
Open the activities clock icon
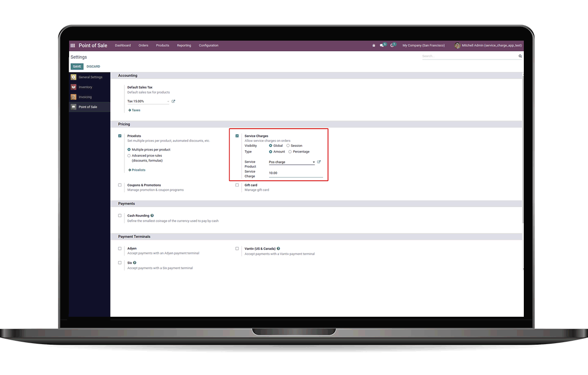[x=393, y=45]
